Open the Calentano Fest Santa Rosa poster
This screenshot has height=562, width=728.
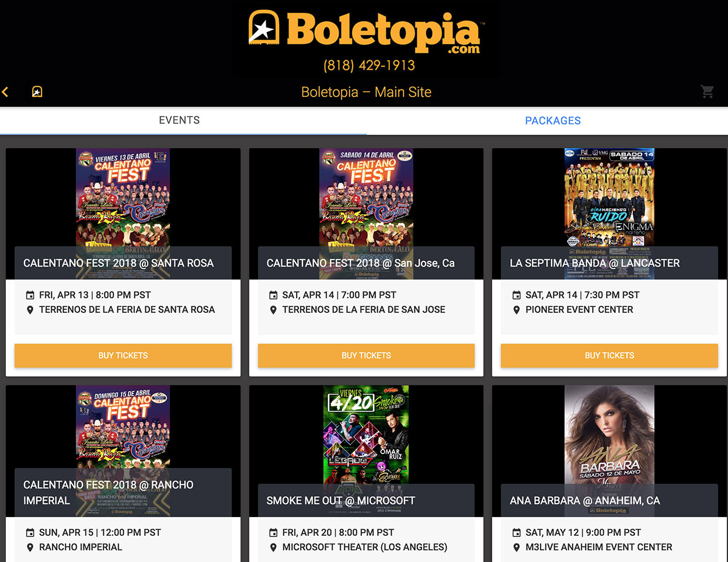(x=123, y=198)
